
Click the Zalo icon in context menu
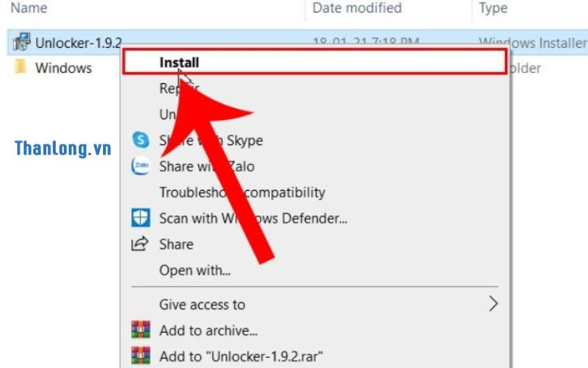(140, 166)
